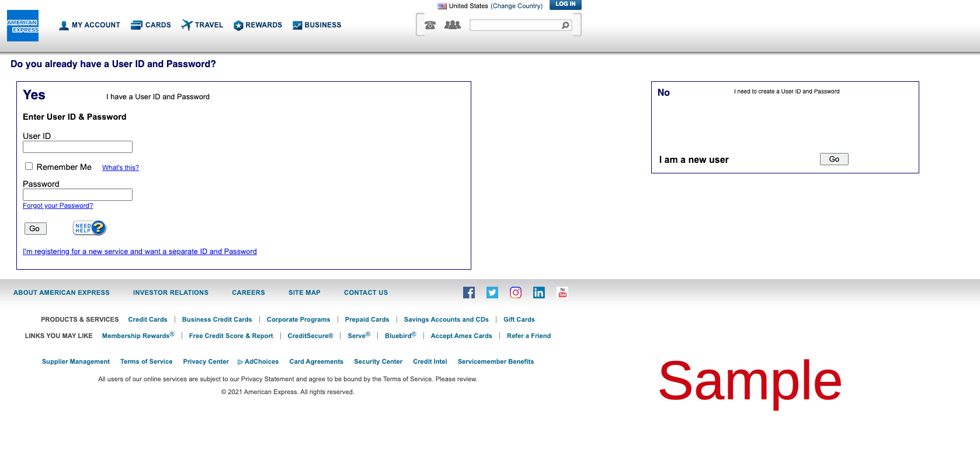Image resolution: width=980 pixels, height=456 pixels.
Task: Open Credit Intel link
Action: coord(430,361)
